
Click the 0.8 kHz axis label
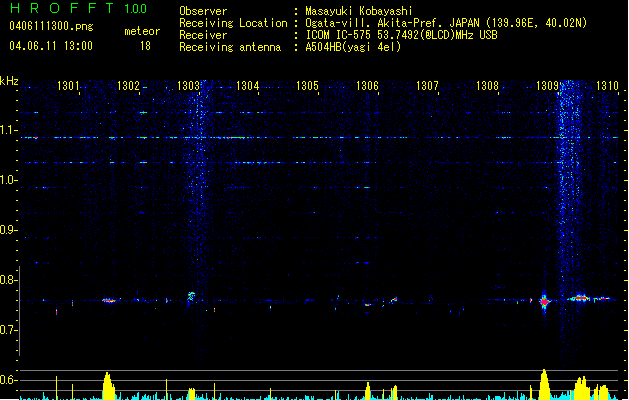[x=7, y=280]
